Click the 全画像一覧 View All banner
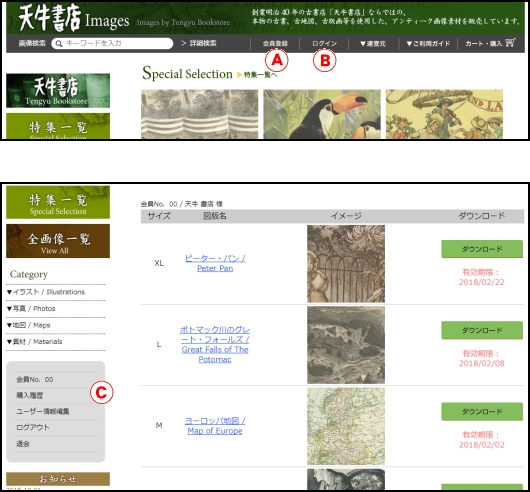The height and width of the screenshot is (492, 530). 58,241
